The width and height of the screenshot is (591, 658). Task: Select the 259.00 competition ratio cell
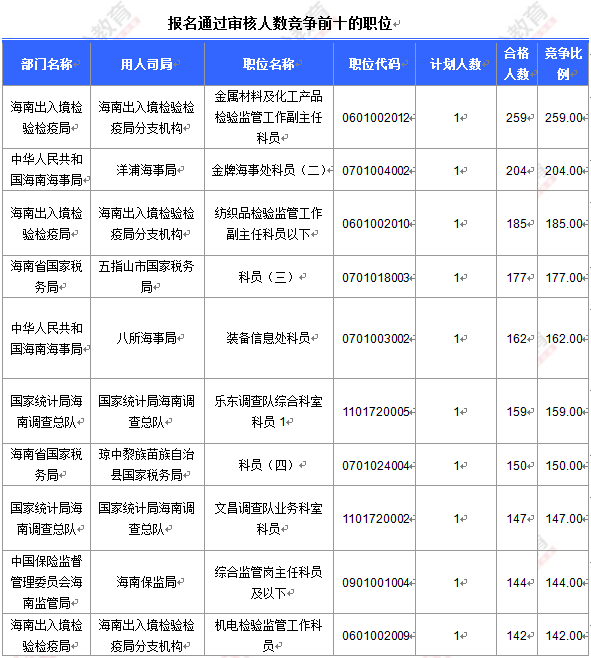(563, 118)
